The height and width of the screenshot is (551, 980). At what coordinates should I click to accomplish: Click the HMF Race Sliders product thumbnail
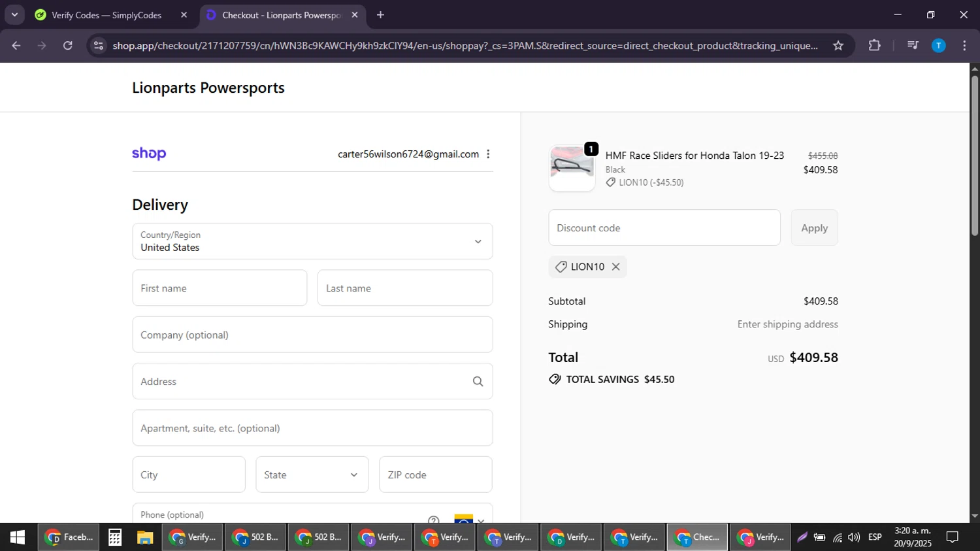[x=572, y=168]
